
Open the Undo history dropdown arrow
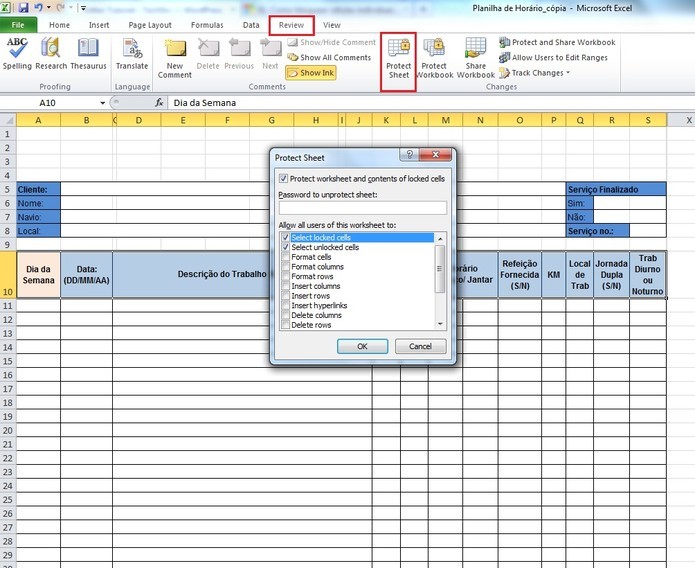coord(49,8)
